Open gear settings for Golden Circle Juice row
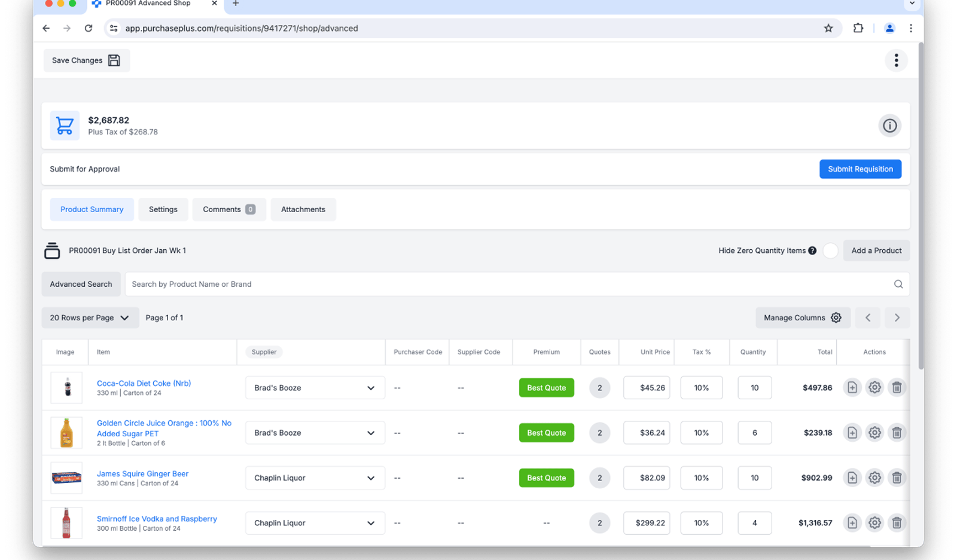 tap(874, 433)
